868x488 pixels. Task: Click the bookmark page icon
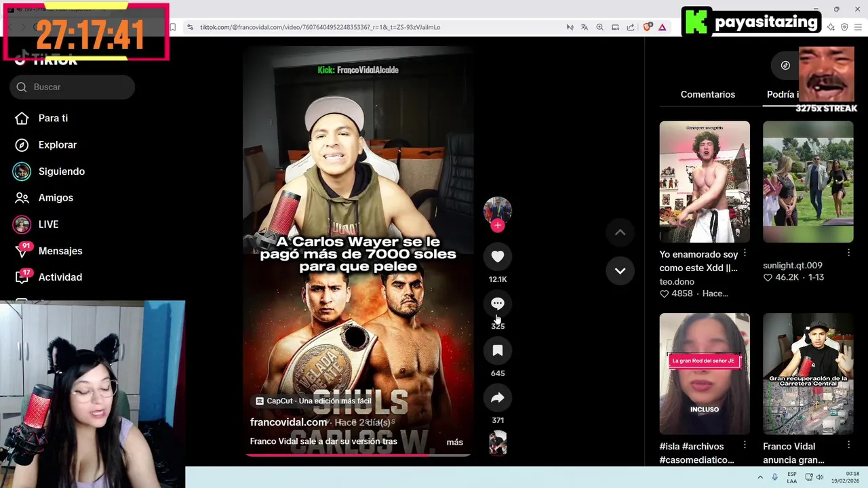click(x=173, y=27)
